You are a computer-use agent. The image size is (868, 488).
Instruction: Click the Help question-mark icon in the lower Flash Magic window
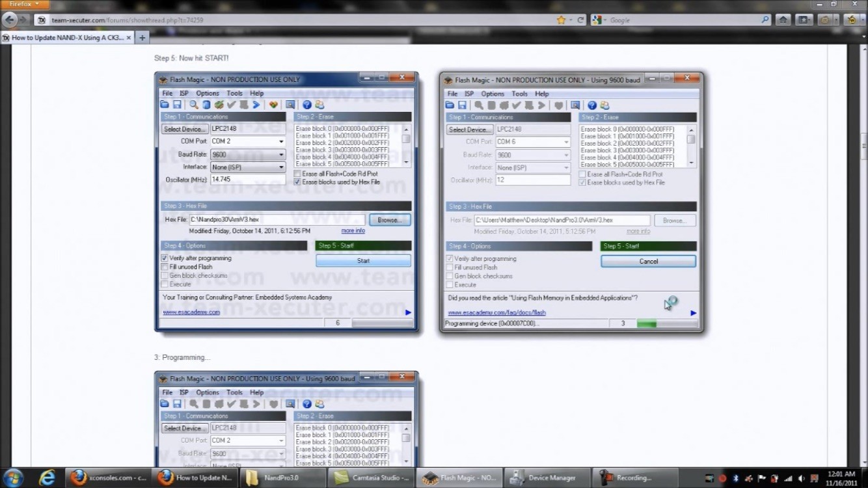click(x=307, y=404)
